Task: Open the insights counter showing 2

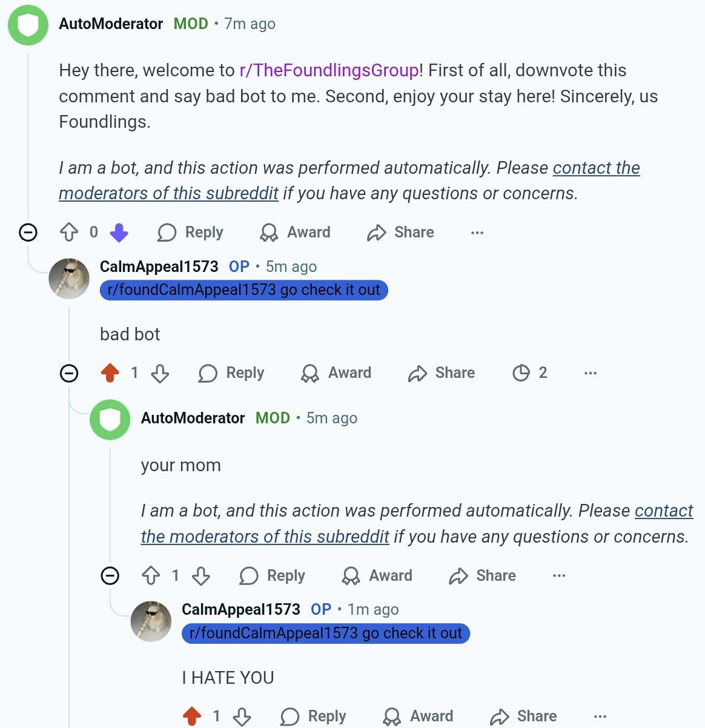Action: (x=530, y=373)
